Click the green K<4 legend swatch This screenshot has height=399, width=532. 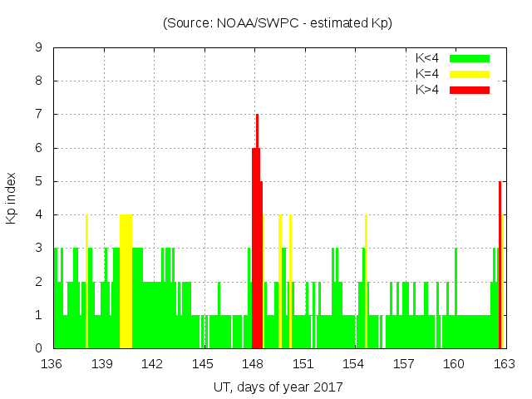470,58
